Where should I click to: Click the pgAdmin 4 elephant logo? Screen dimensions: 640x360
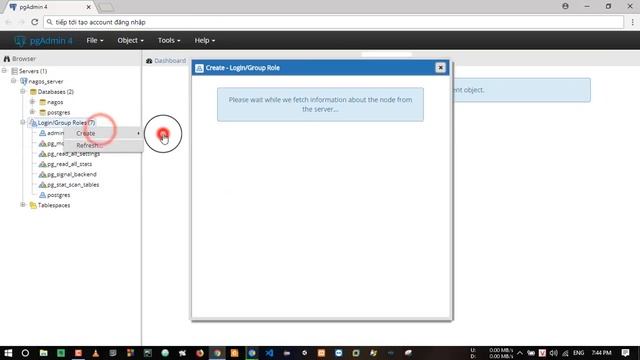(20, 40)
